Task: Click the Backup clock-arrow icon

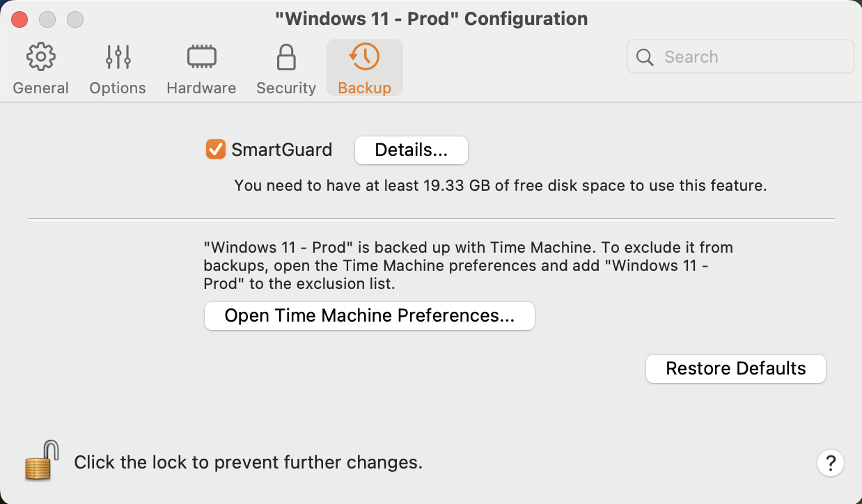Action: [x=364, y=57]
